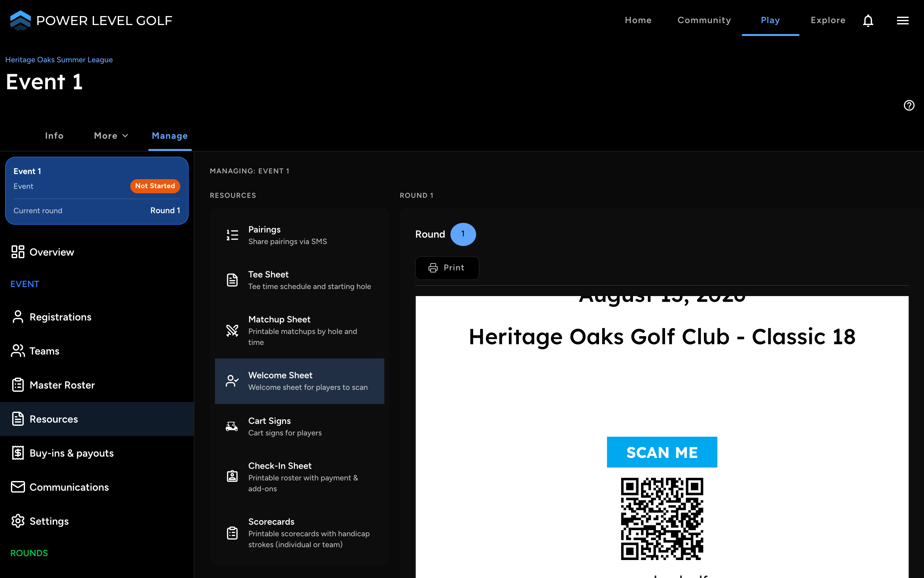Click the Scorecards clipboard icon
This screenshot has height=578, width=924.
232,533
